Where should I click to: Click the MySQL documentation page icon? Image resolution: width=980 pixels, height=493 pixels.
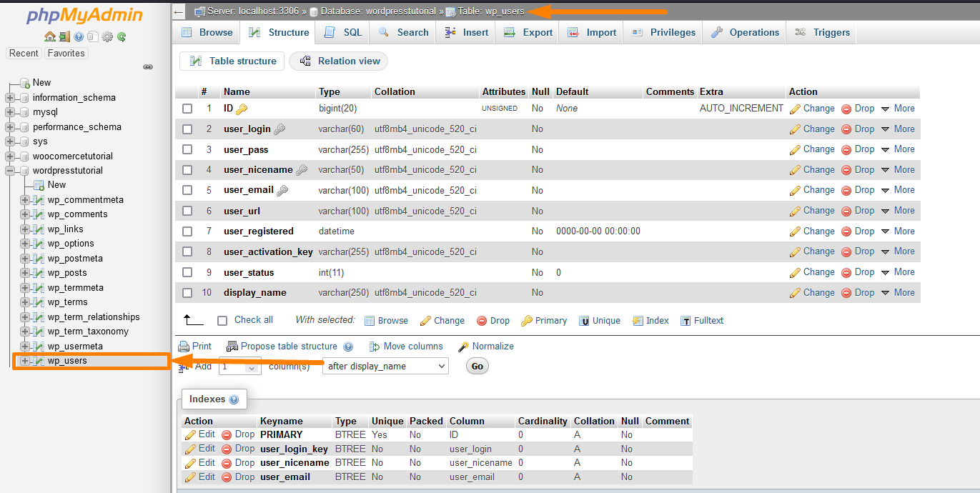pyautogui.click(x=93, y=36)
